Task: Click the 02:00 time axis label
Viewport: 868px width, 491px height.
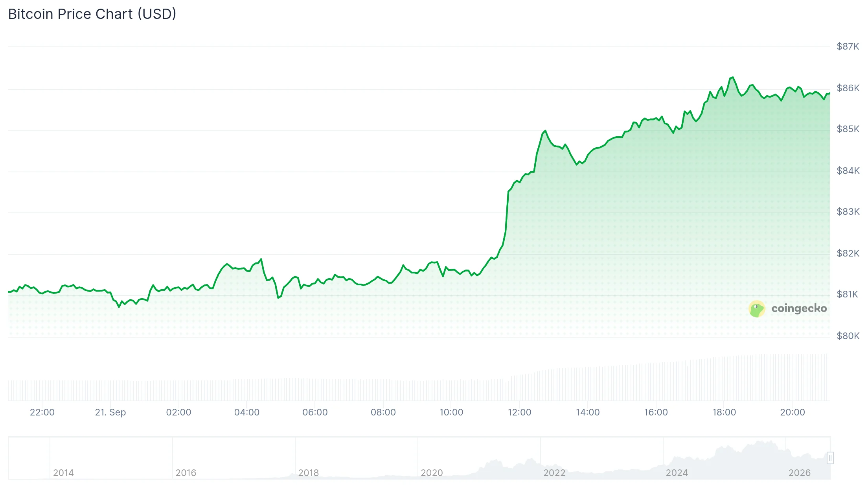Action: point(178,412)
